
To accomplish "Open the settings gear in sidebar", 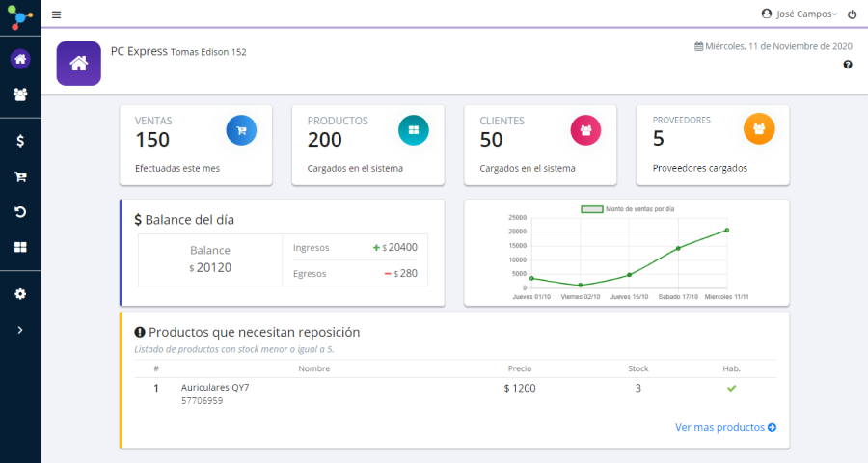I will (x=20, y=293).
